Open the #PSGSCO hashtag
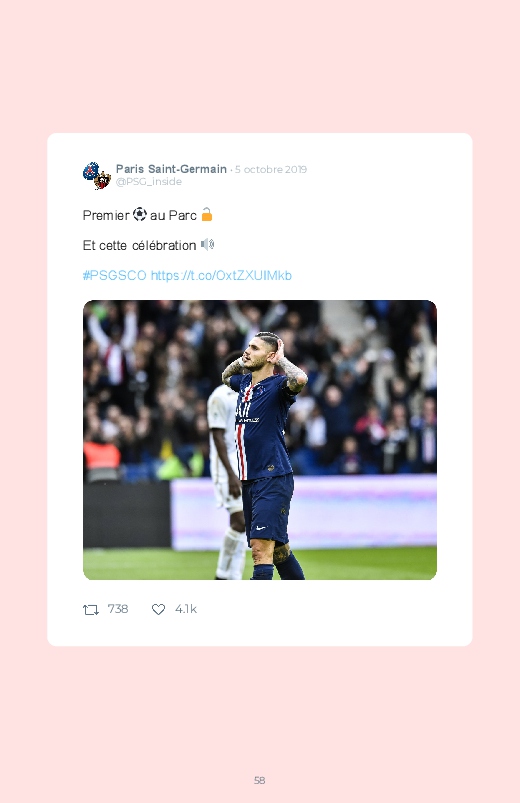This screenshot has width=520, height=803. 115,276
